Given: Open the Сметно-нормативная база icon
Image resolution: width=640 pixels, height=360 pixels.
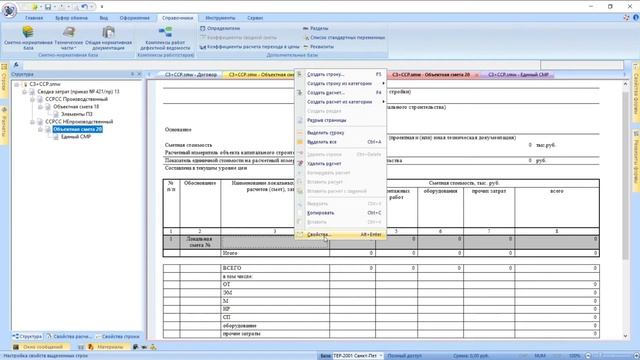Looking at the screenshot, I should click(x=28, y=37).
